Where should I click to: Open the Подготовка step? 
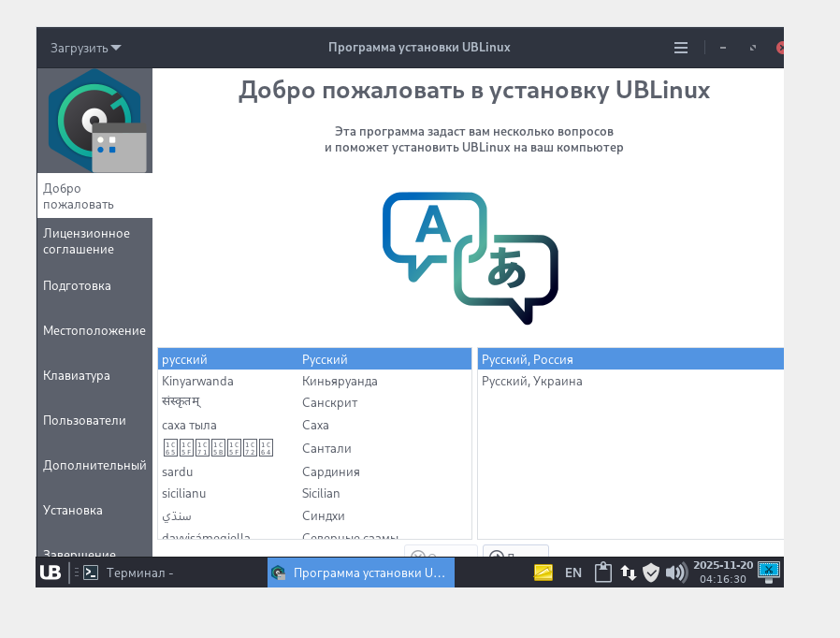click(94, 285)
